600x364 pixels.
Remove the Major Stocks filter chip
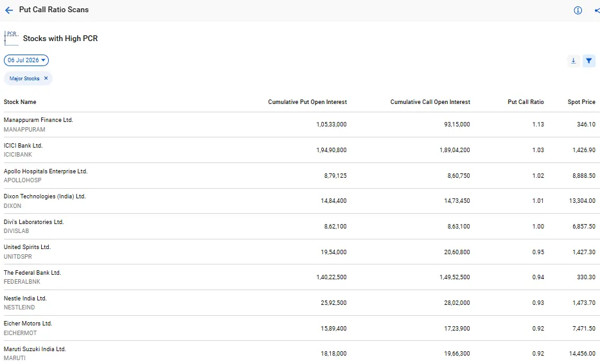point(46,78)
